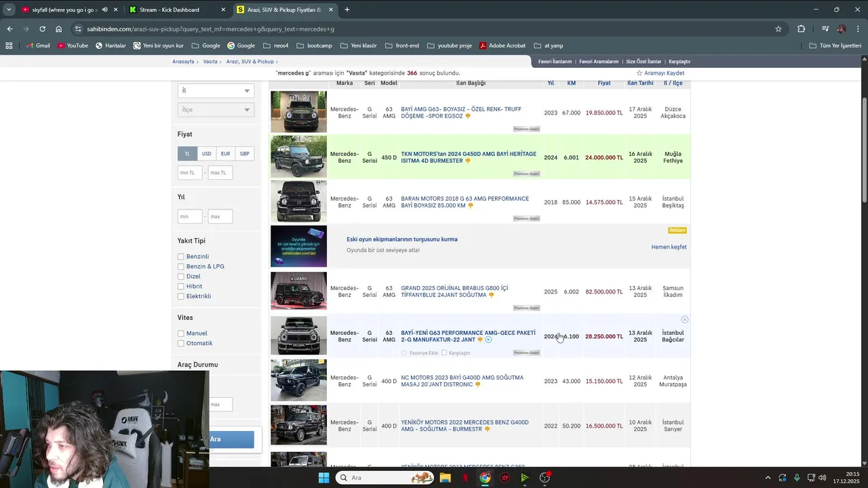Viewport: 868px width, 488px height.
Task: Switch to the Stream - Kick Dashboard tab
Action: coord(178,9)
